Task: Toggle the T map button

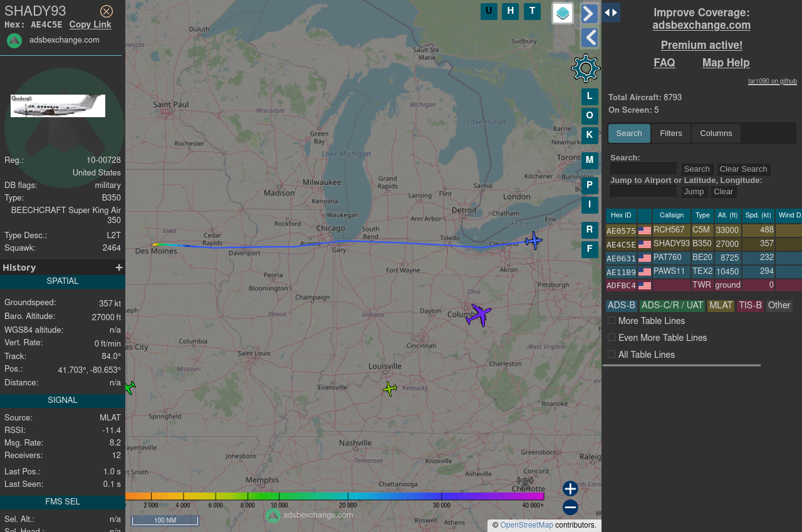Action: pyautogui.click(x=532, y=11)
